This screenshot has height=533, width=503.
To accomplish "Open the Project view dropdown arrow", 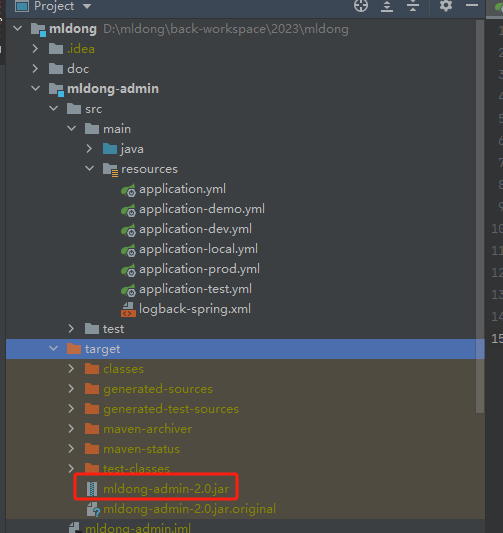I will click(87, 6).
